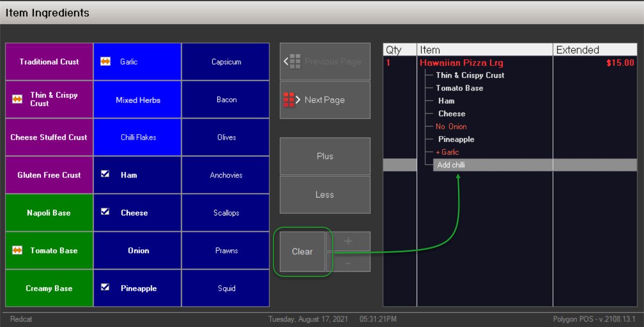This screenshot has height=327, width=644.
Task: Click the Less button
Action: [x=325, y=194]
